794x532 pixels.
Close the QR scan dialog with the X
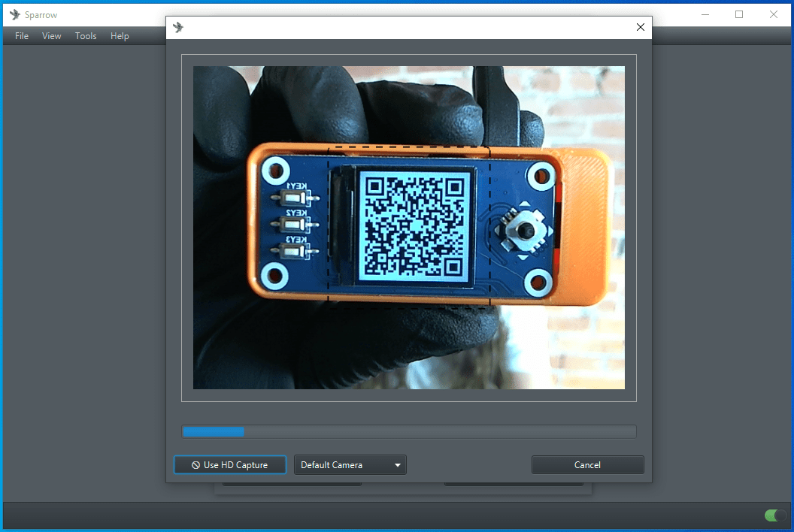tap(641, 27)
